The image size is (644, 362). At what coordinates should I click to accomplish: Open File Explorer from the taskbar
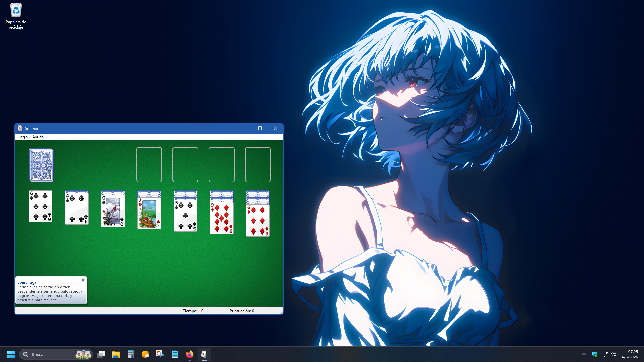point(116,354)
